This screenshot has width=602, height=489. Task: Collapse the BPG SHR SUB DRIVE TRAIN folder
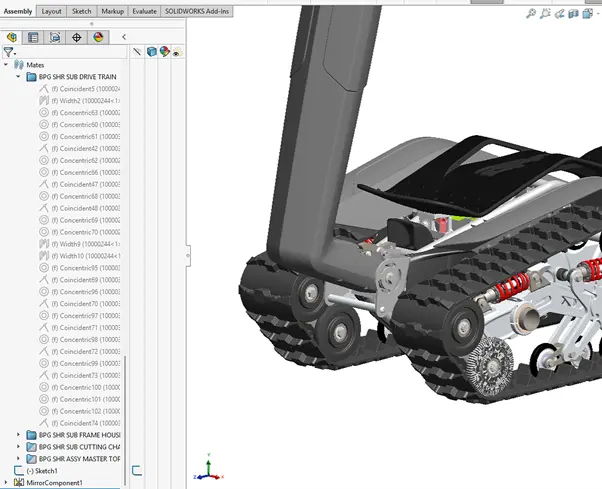[18, 76]
